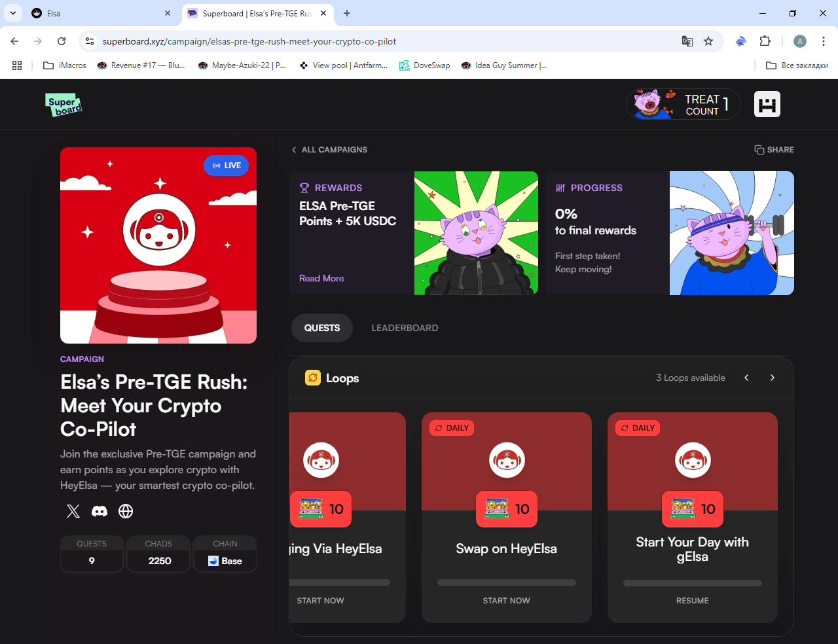
Task: Click the Progress cat with dumbbell image
Action: [732, 233]
